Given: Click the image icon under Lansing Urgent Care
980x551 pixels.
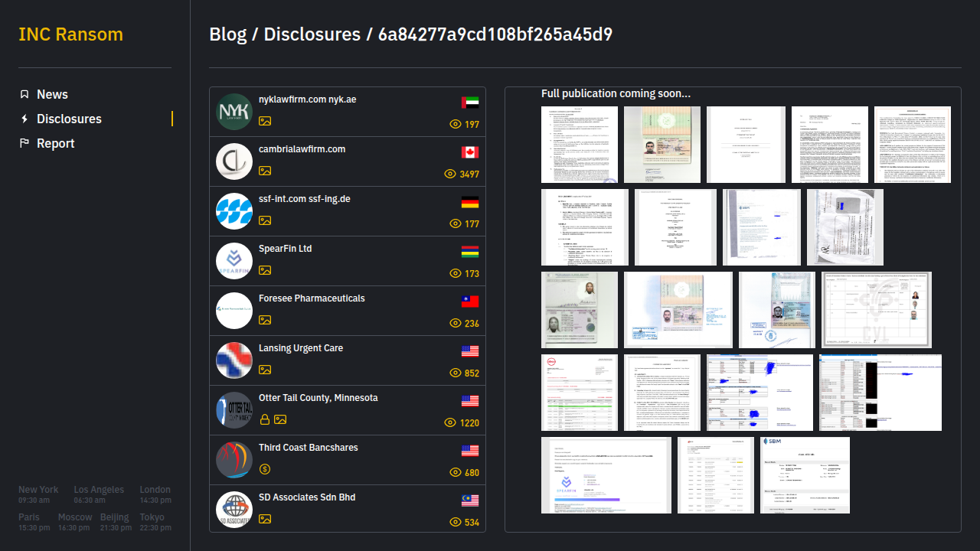Looking at the screenshot, I should [265, 370].
